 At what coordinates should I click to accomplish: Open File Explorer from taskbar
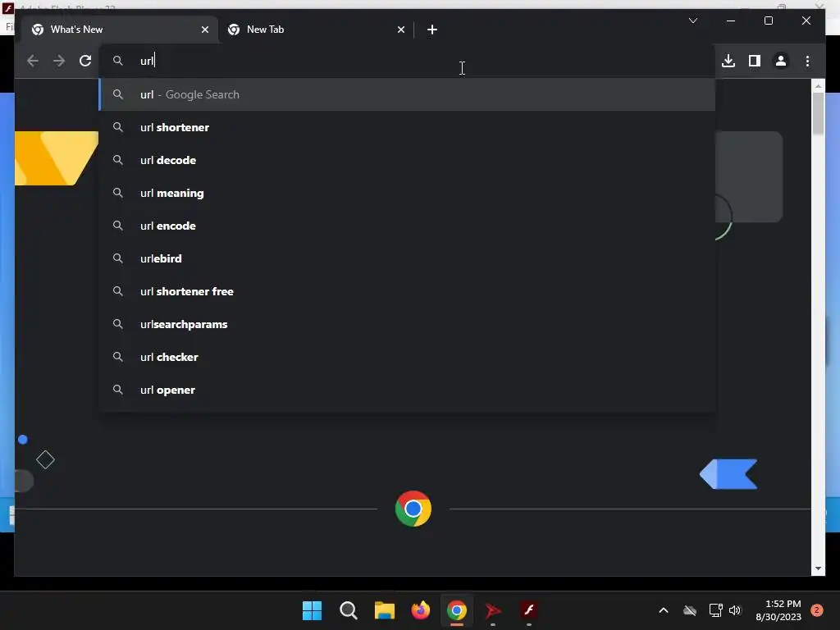(x=384, y=610)
